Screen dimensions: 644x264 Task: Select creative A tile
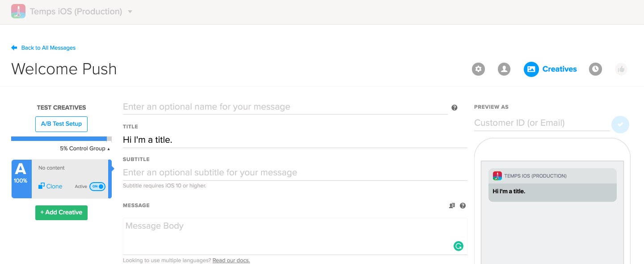(x=21, y=179)
